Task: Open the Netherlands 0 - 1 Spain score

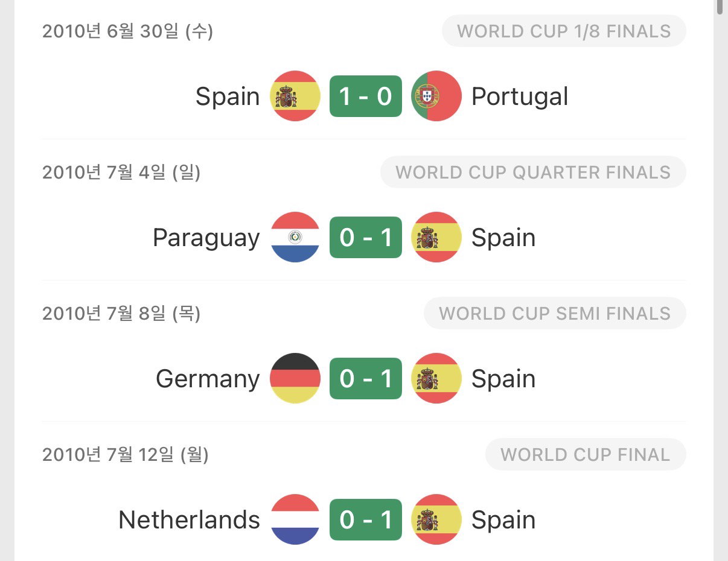Action: [366, 519]
